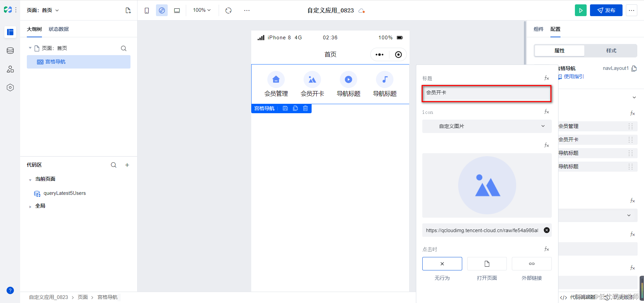Open the page layout sidebar icon
The width and height of the screenshot is (644, 303).
click(10, 32)
